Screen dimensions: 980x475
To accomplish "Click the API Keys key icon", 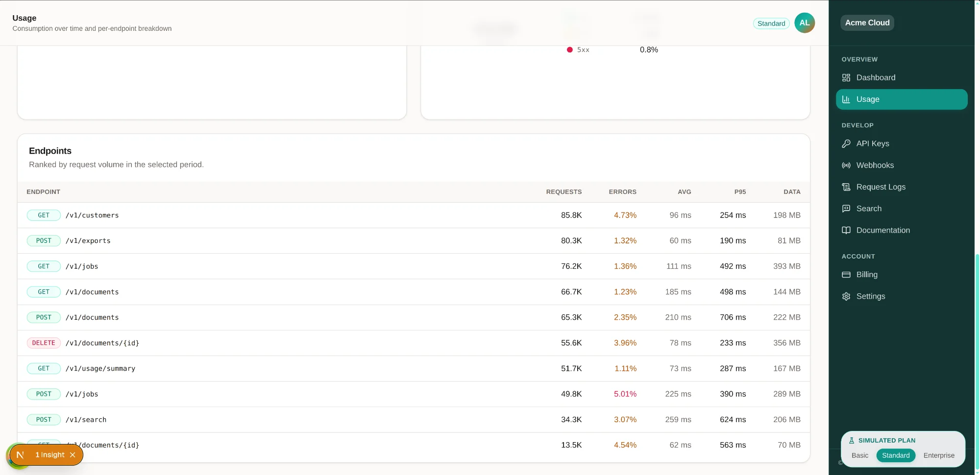I will [846, 143].
